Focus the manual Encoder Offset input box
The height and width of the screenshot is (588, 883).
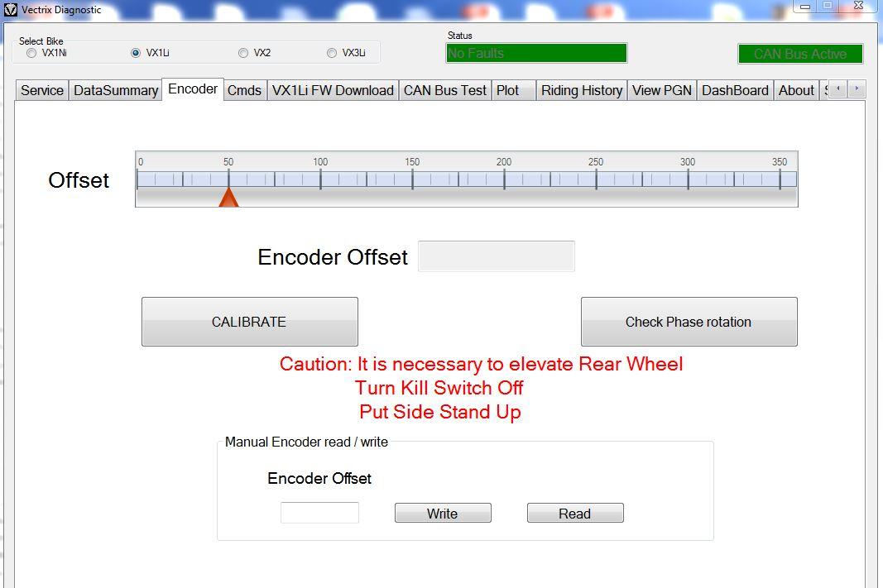pos(319,513)
